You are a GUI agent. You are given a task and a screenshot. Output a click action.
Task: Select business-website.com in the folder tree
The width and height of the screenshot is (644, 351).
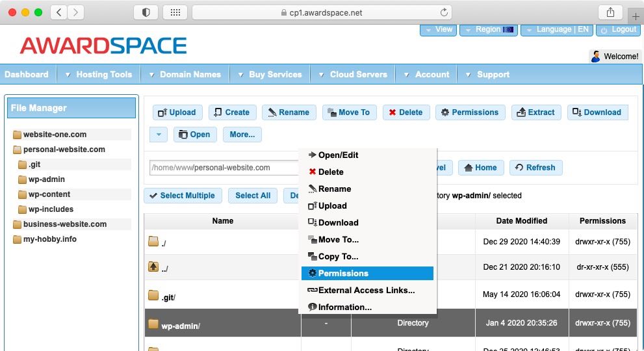tap(64, 224)
